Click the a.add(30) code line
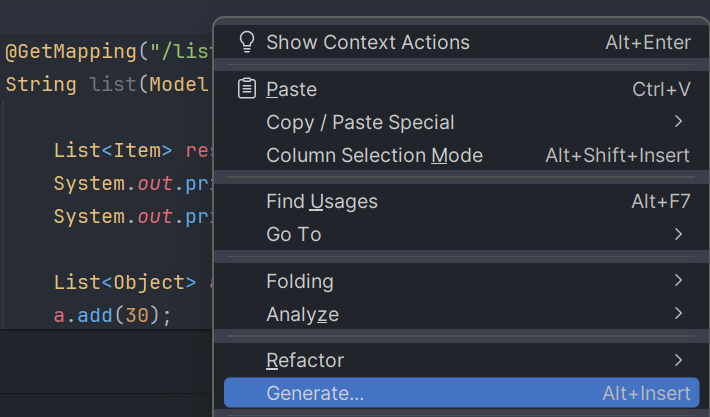This screenshot has width=710, height=417. pos(112,316)
